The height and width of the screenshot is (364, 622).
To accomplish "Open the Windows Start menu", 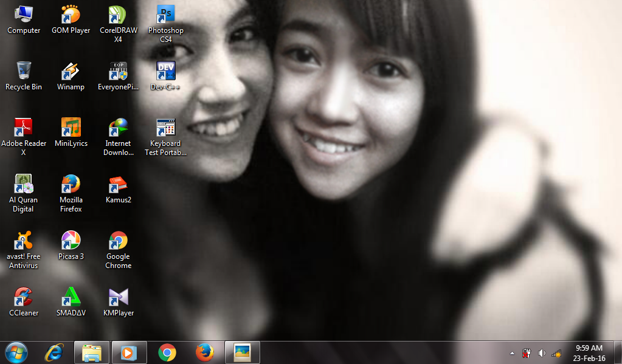I will (x=16, y=352).
